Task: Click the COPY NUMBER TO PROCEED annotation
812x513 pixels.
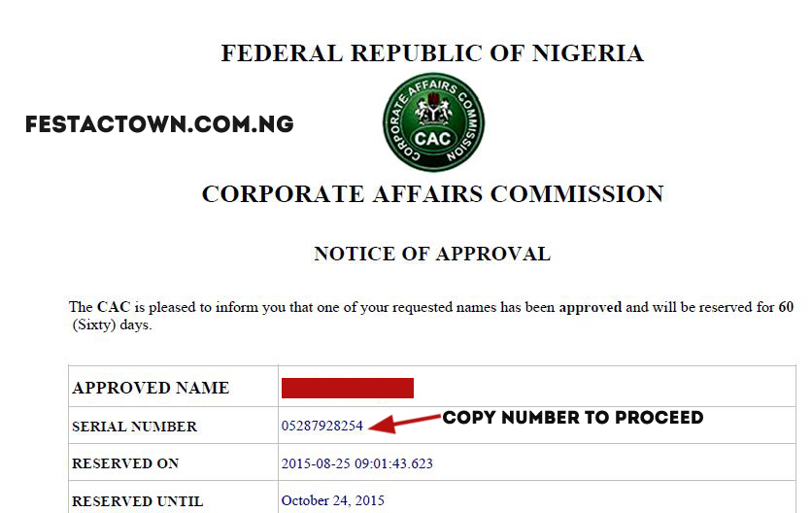Action: (x=573, y=417)
